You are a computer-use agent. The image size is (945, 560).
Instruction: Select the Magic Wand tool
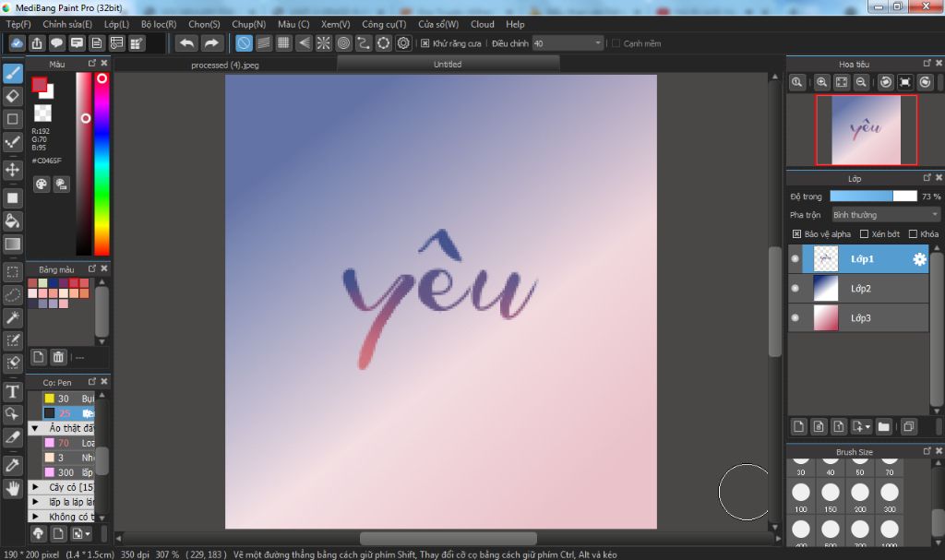[x=13, y=317]
